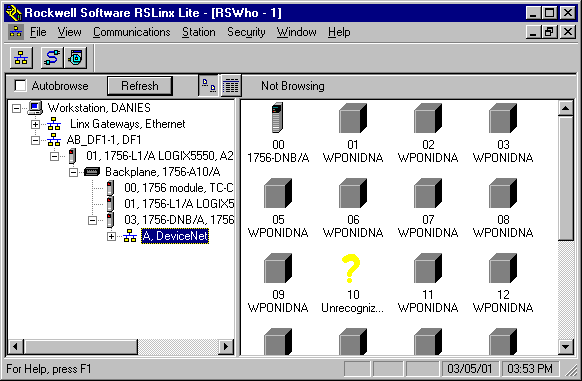
Task: Enable the Autobrowse checkbox
Action: tap(20, 86)
